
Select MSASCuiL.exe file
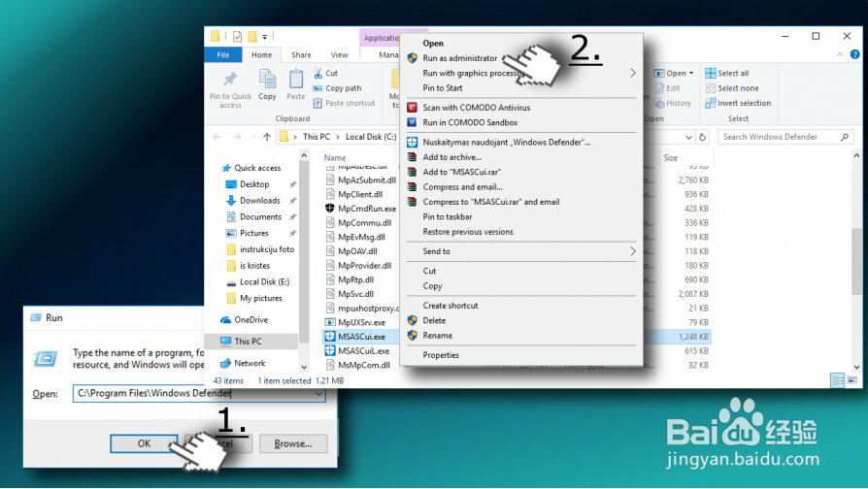point(357,350)
